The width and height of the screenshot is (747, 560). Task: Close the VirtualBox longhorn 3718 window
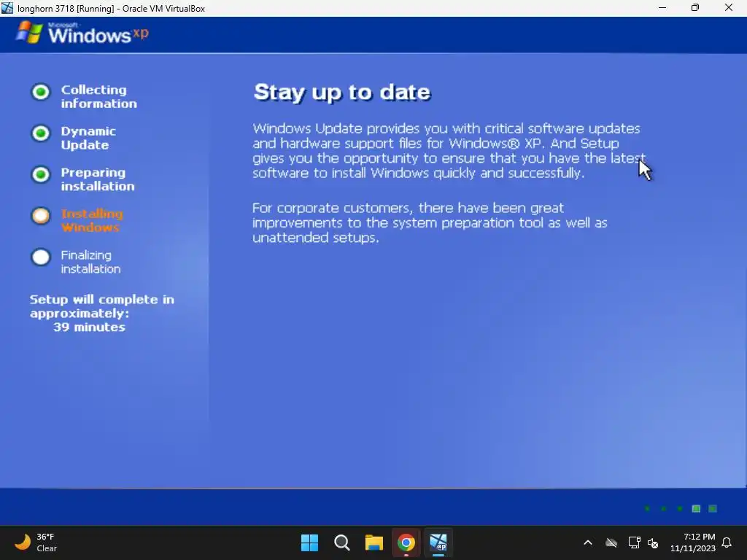729,7
